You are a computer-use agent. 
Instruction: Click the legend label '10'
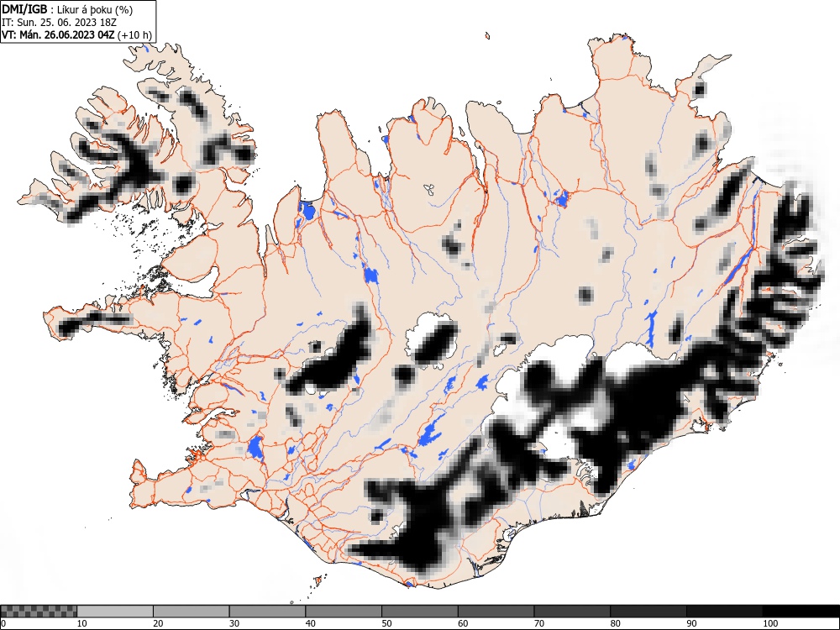click(82, 623)
